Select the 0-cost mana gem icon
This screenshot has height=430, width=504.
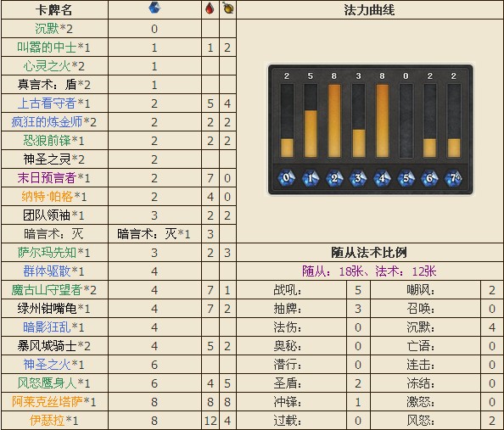[x=287, y=178]
